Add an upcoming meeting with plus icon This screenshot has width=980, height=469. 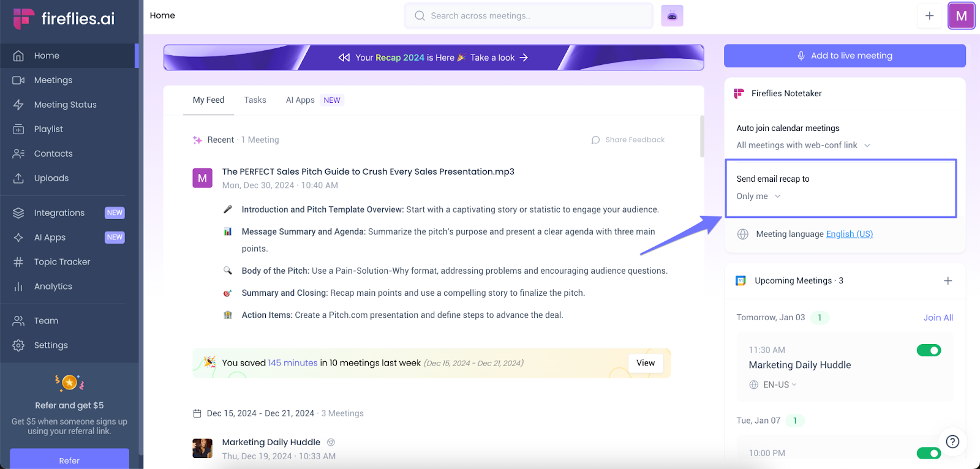[948, 280]
